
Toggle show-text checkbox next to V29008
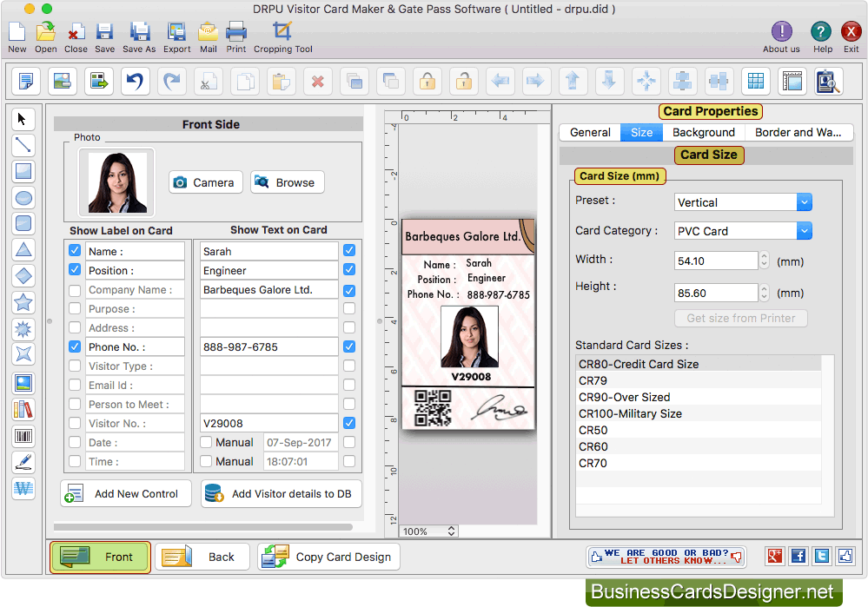pyautogui.click(x=349, y=423)
